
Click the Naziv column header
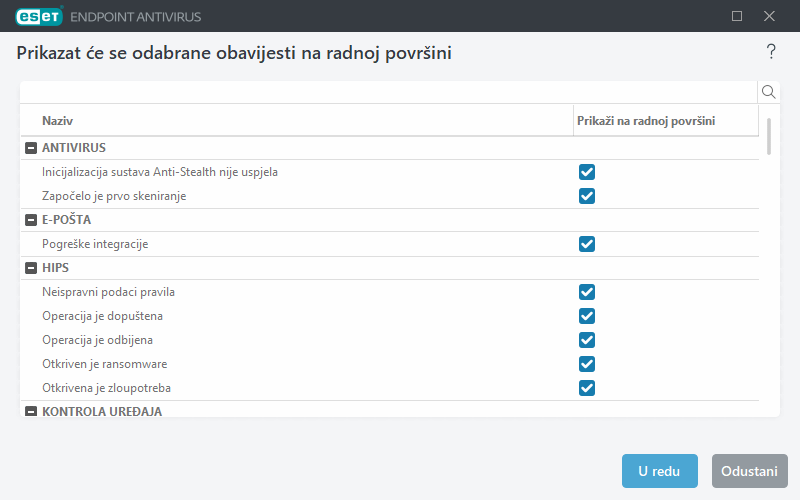[x=297, y=121]
